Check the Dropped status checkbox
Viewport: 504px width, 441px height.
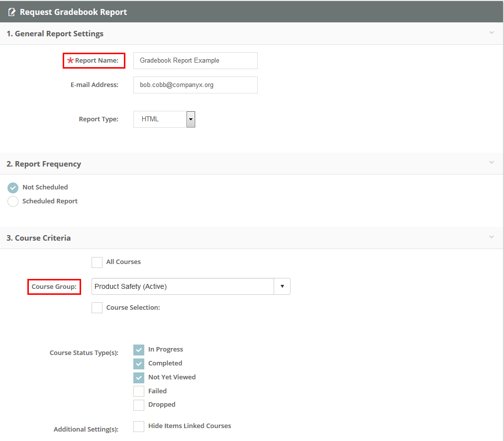tap(139, 405)
